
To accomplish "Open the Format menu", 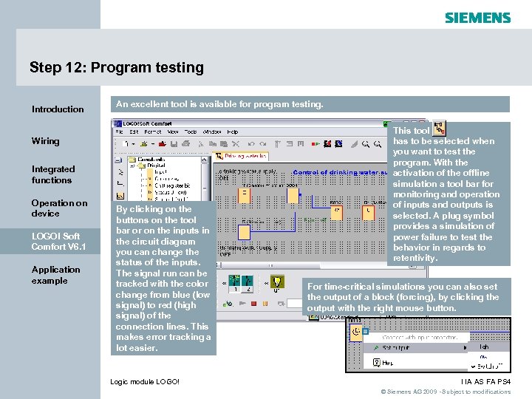I will 153,132.
